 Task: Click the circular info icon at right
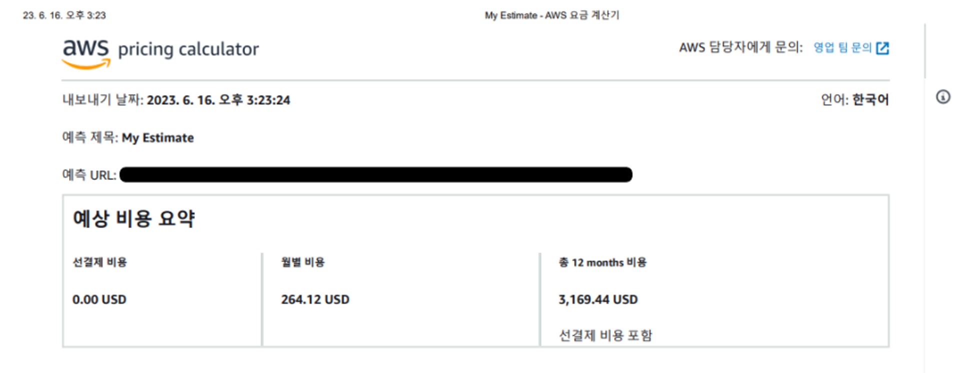tap(943, 96)
